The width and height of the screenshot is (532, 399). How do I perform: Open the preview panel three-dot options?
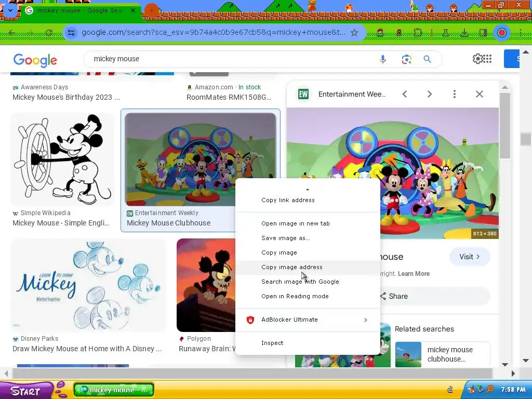pyautogui.click(x=454, y=94)
